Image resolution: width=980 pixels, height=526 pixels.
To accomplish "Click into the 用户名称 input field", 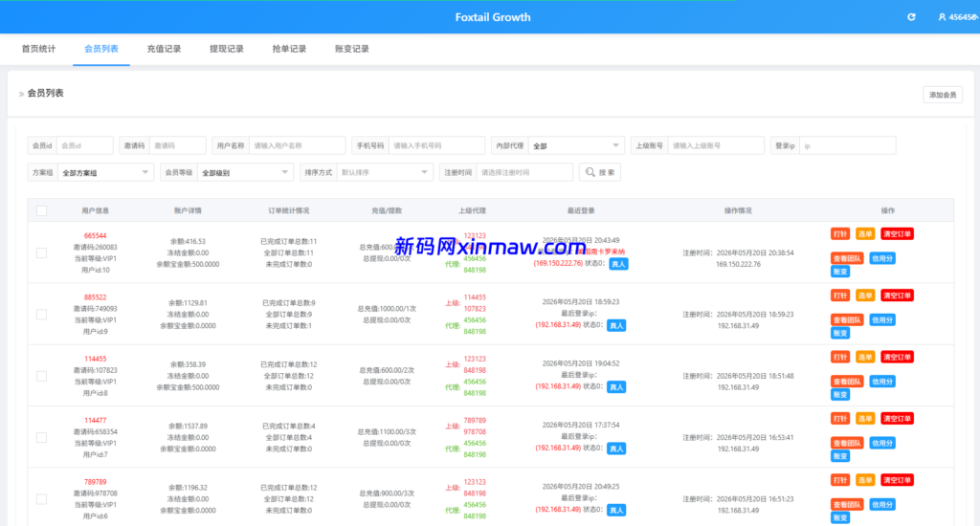I will (x=297, y=145).
